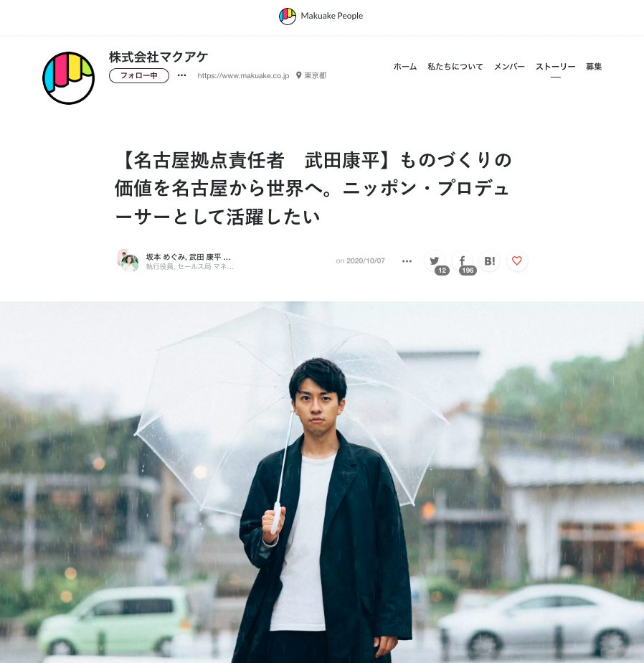This screenshot has height=663, width=644.
Task: Click the authors' avatar thumbnail
Action: click(x=128, y=260)
